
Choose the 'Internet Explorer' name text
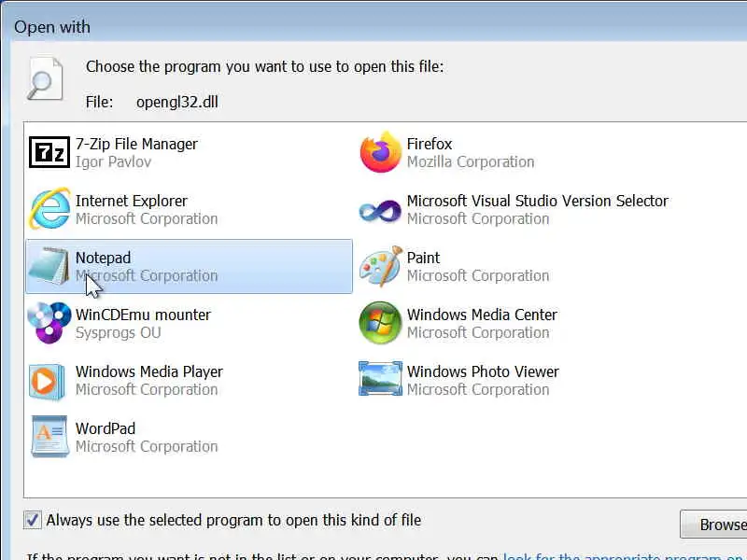(x=131, y=201)
